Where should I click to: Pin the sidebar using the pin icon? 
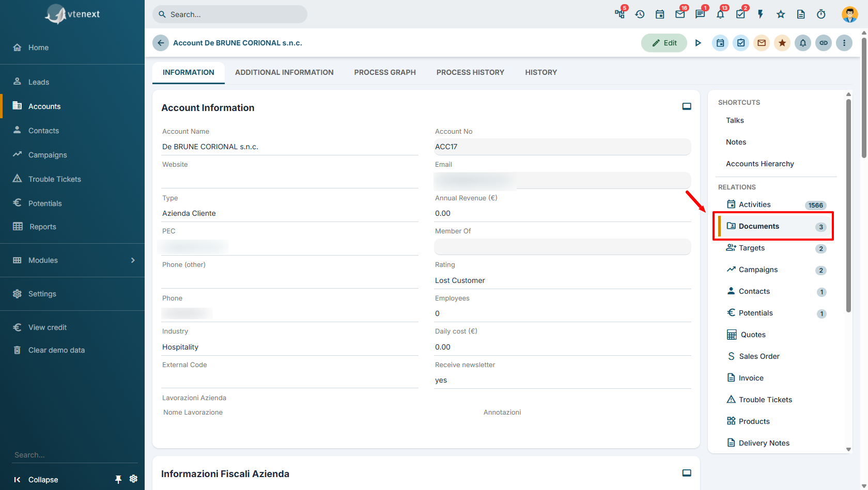118,479
